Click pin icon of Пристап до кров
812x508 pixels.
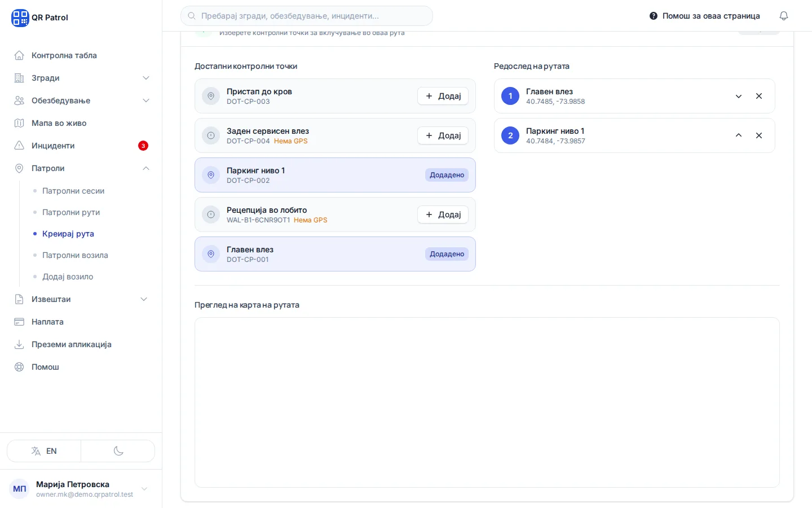[x=211, y=96]
